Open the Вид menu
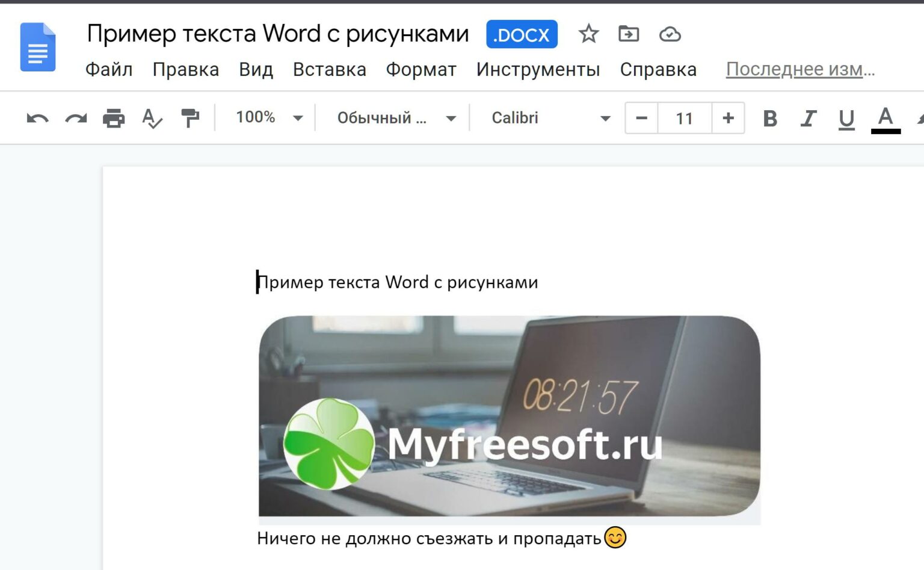The image size is (924, 570). click(x=256, y=69)
